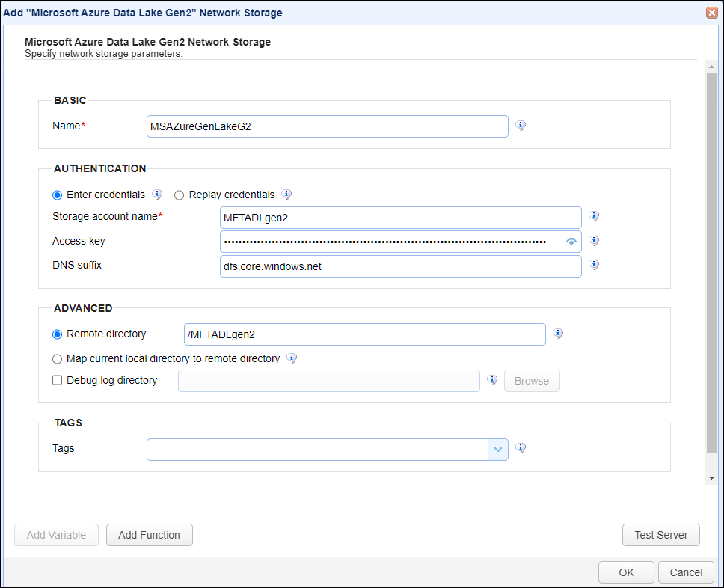Click the vertical scrollbar thumb
This screenshot has height=588, width=724.
(x=711, y=263)
